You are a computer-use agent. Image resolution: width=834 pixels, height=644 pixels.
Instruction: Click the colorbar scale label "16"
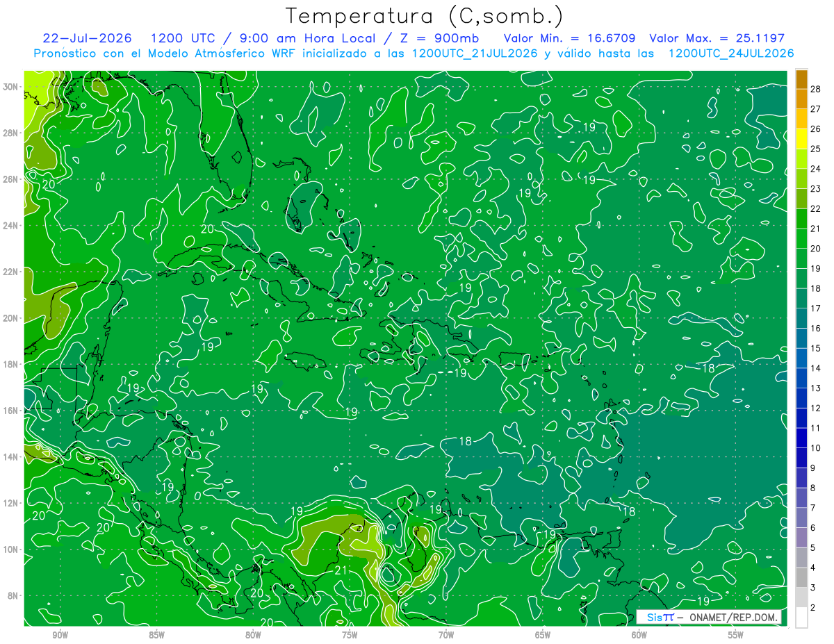816,328
